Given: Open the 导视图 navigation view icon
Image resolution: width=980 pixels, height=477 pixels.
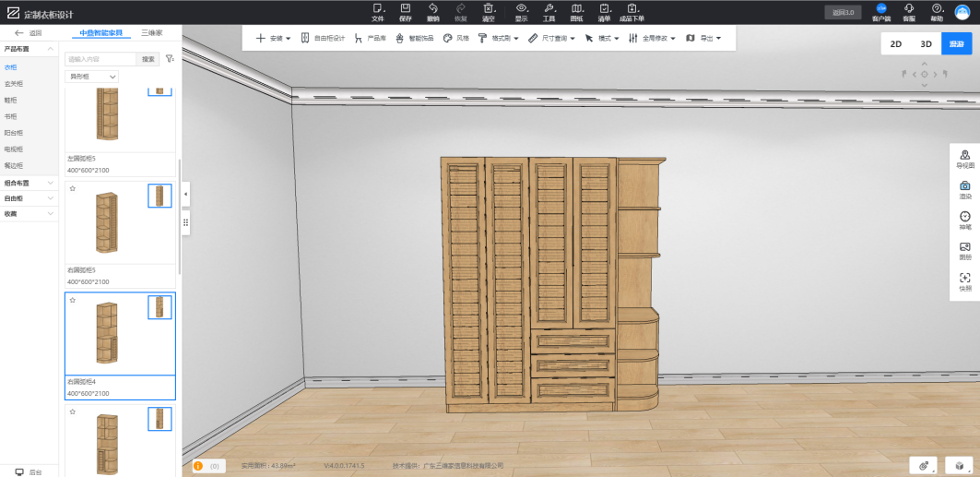Looking at the screenshot, I should (964, 158).
